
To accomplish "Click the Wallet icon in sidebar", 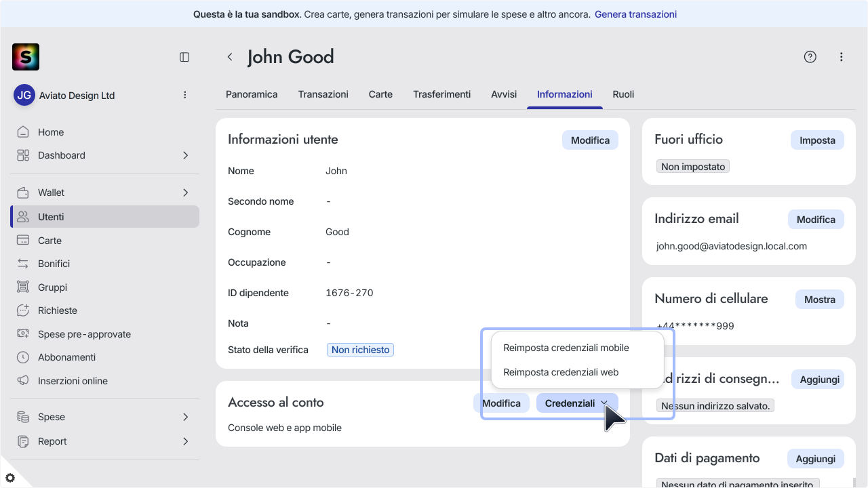I will tap(23, 192).
